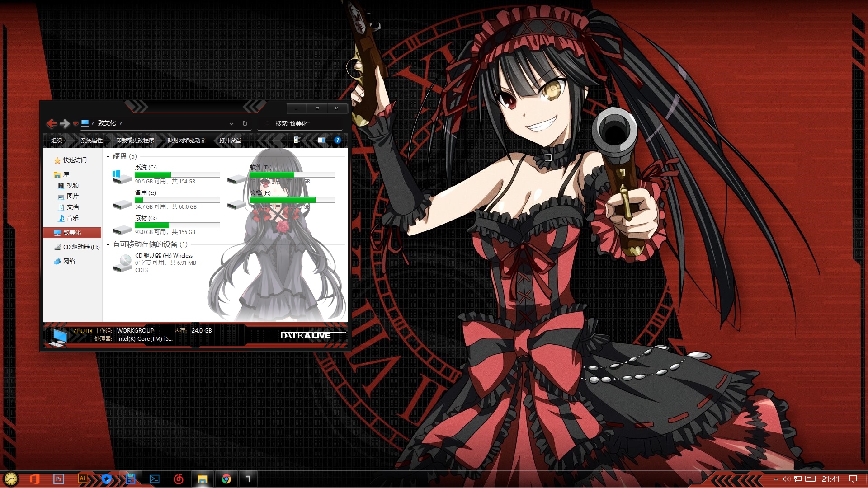Open Google Chrome from the taskbar

pos(226,479)
